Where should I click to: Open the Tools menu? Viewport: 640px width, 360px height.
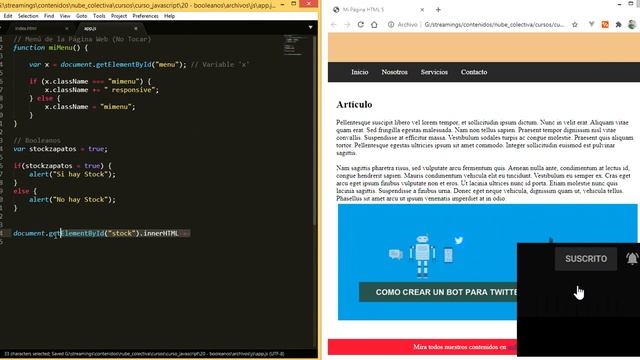[x=99, y=16]
